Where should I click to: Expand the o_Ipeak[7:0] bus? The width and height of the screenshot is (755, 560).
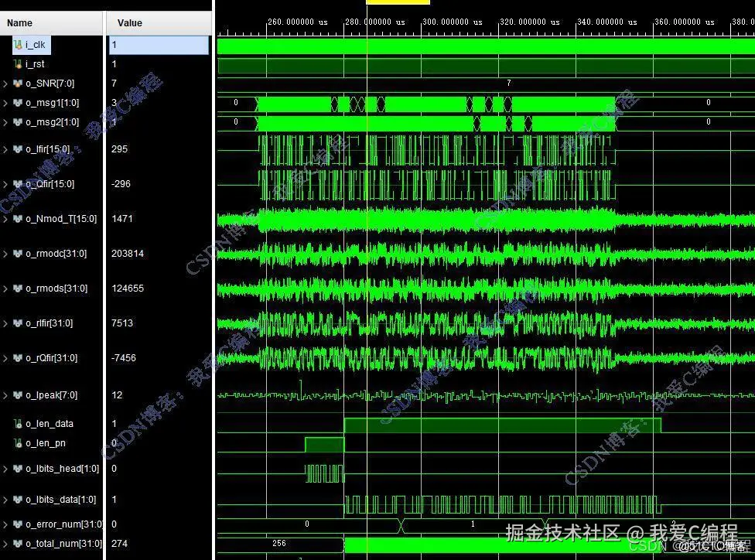pos(5,395)
